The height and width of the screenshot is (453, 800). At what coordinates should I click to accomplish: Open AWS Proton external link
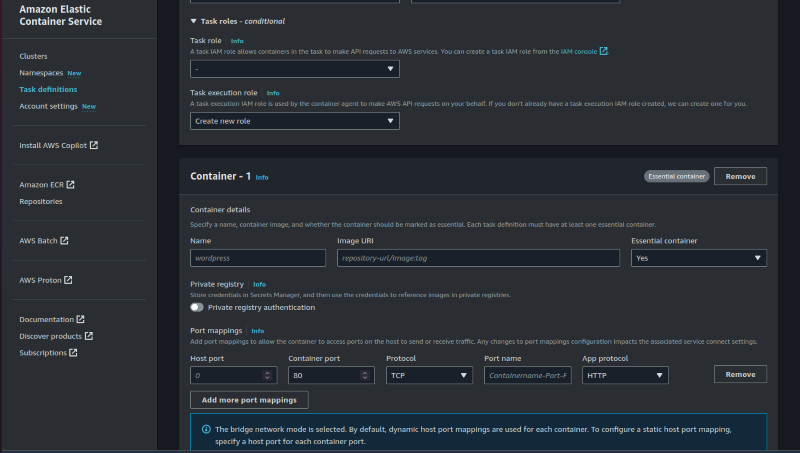tap(46, 280)
